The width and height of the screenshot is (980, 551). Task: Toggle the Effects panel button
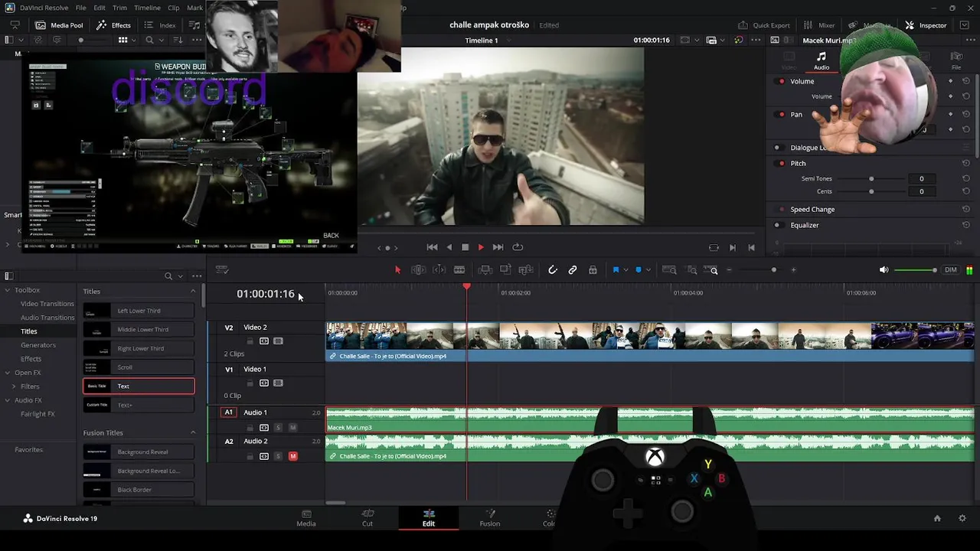(x=113, y=25)
